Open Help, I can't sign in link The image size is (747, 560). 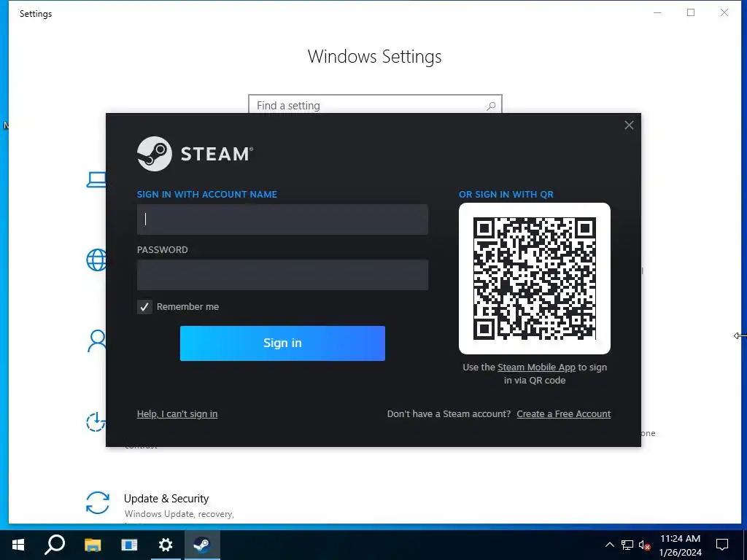pyautogui.click(x=177, y=414)
